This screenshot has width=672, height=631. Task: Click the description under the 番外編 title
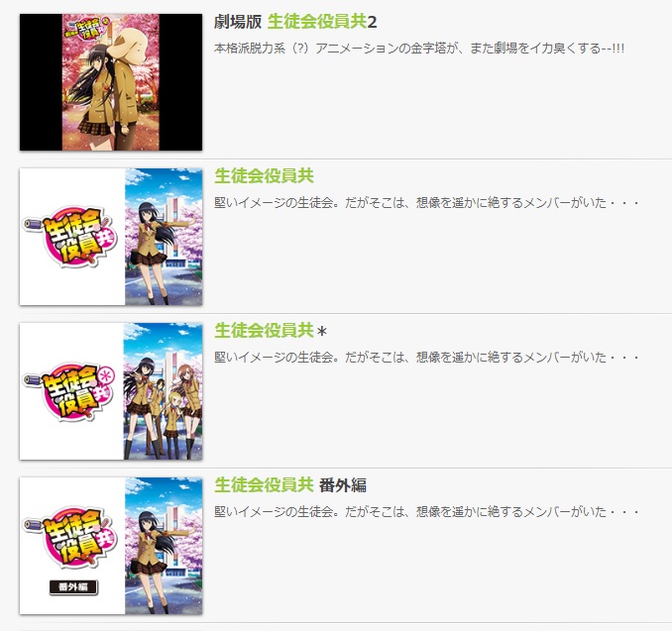coord(426,512)
